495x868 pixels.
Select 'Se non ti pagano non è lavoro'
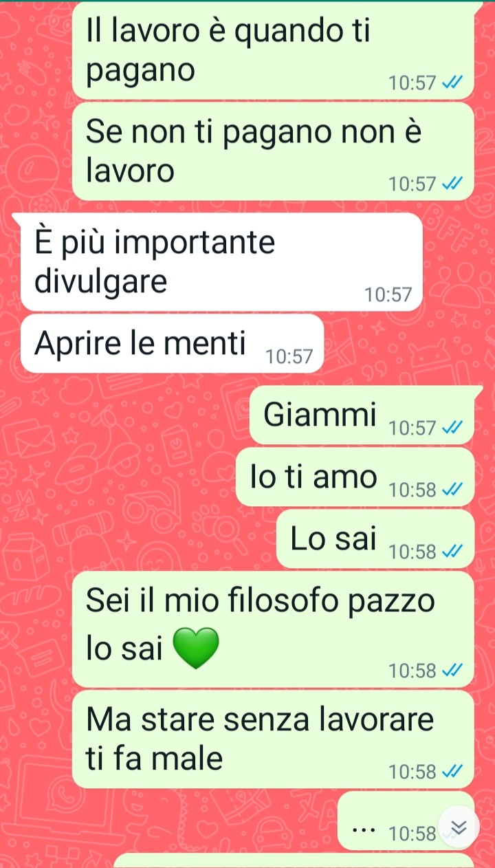pos(274,151)
